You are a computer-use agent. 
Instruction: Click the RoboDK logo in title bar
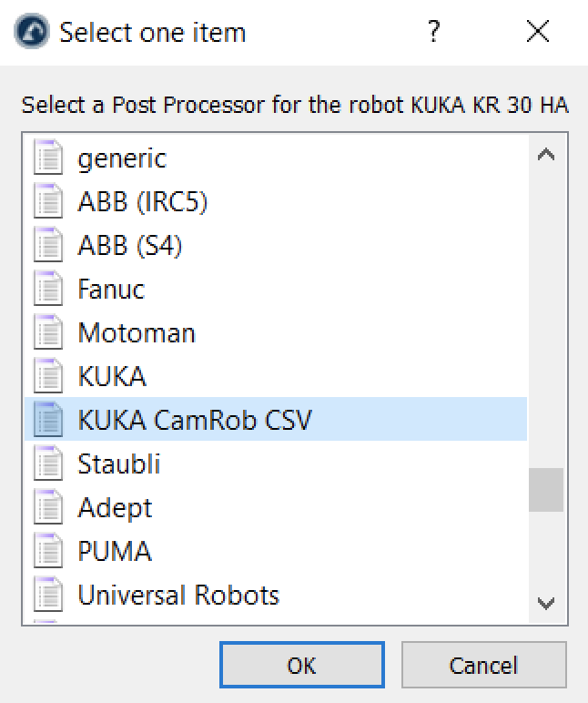click(32, 33)
